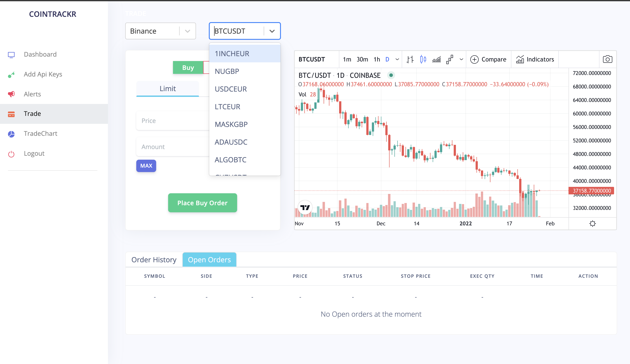Collapse the BTCUSDT pair dropdown arrow
This screenshot has height=364, width=630.
(272, 31)
